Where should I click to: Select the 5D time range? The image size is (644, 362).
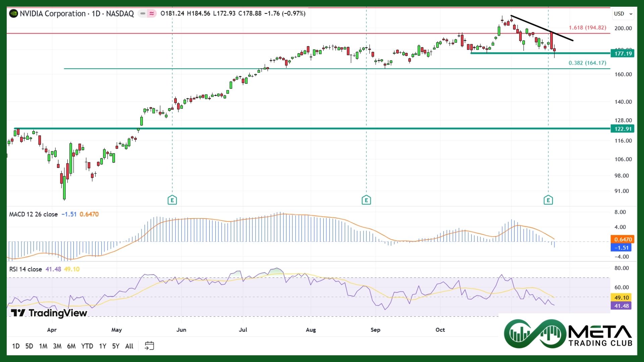point(29,346)
